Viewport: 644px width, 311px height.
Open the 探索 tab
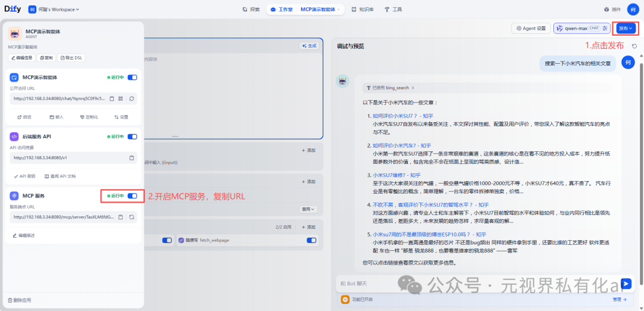coord(251,9)
